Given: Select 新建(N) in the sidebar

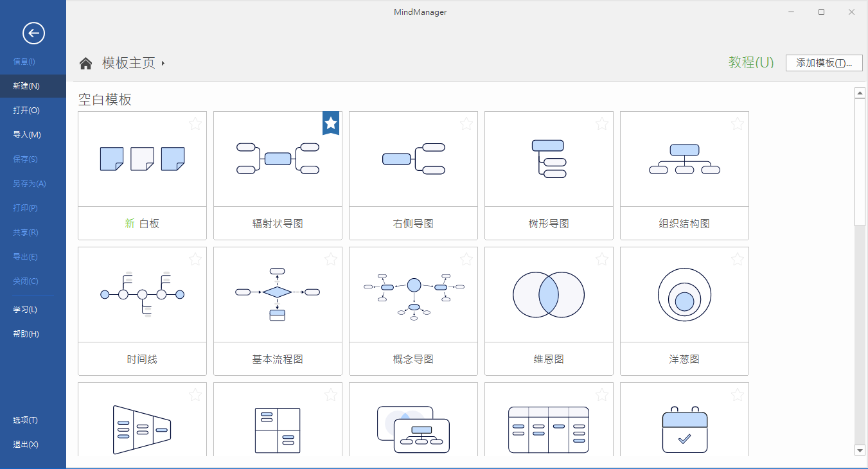Looking at the screenshot, I should point(33,86).
